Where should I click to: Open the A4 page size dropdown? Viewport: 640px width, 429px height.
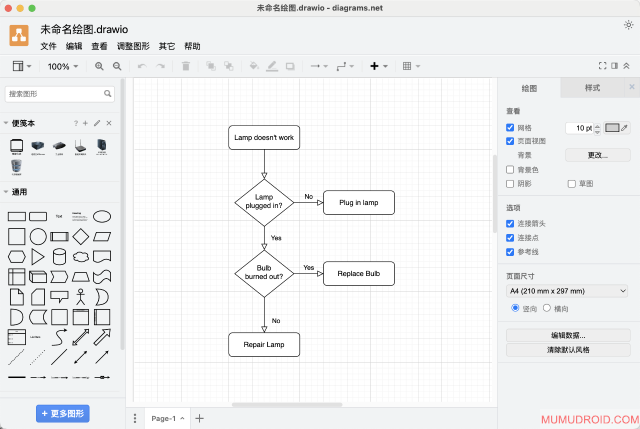point(567,291)
